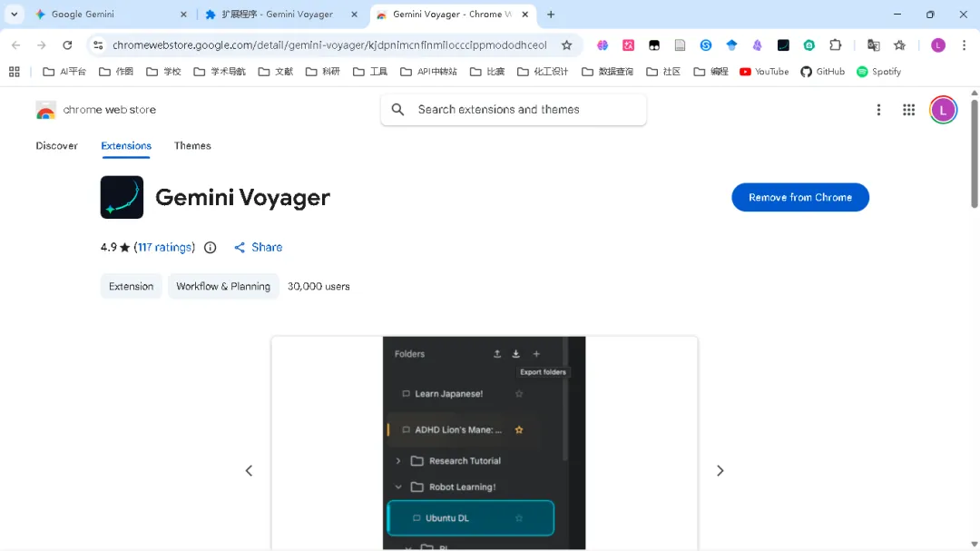The height and width of the screenshot is (551, 980).
Task: Open the Google Translate toolbar icon
Action: (874, 45)
